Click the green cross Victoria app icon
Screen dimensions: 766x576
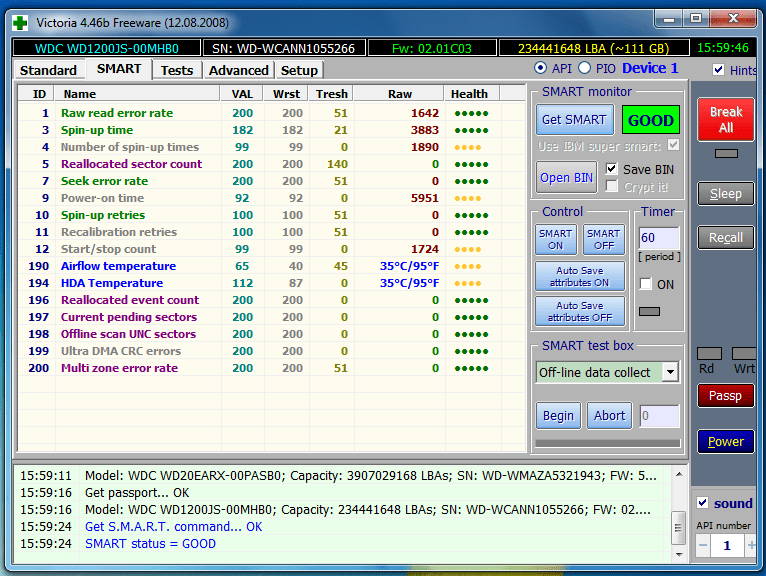coord(20,21)
